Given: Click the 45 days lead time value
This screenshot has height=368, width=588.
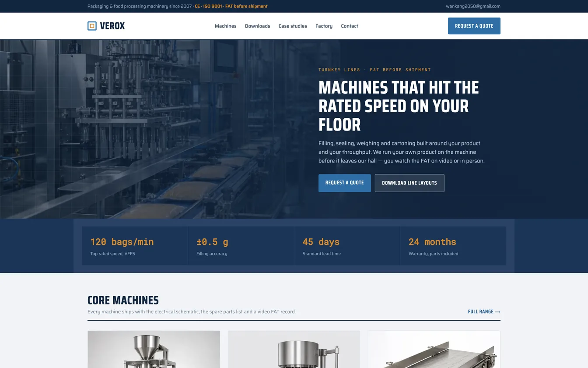Looking at the screenshot, I should pyautogui.click(x=321, y=242).
